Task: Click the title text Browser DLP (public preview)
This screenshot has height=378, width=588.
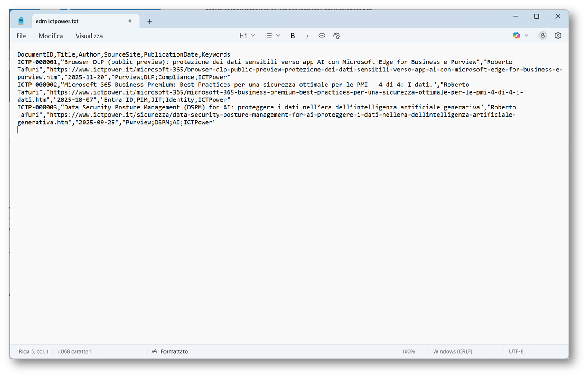Action: 115,62
